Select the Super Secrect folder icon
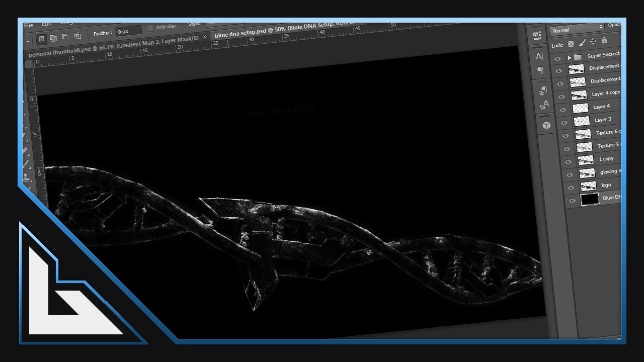 pyautogui.click(x=577, y=57)
